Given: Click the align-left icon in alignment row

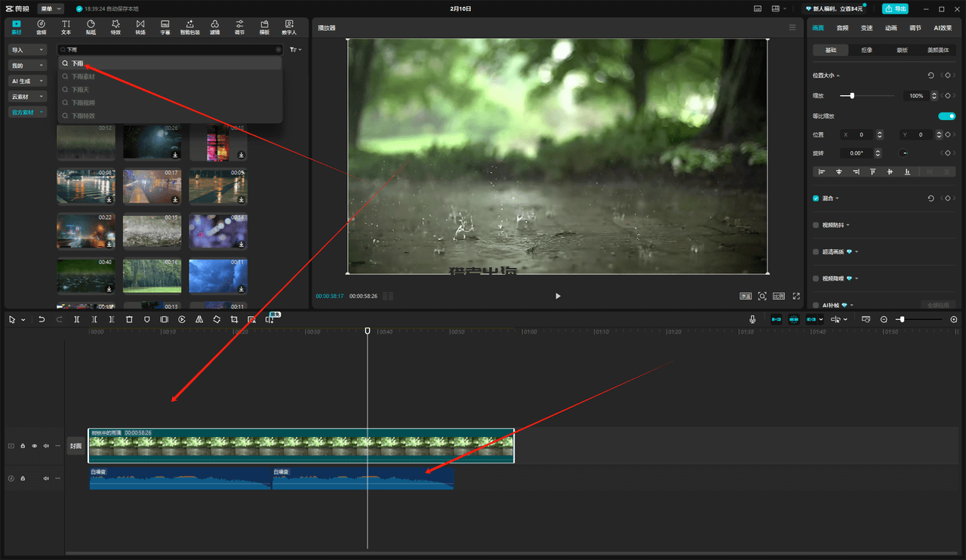Looking at the screenshot, I should pyautogui.click(x=822, y=172).
